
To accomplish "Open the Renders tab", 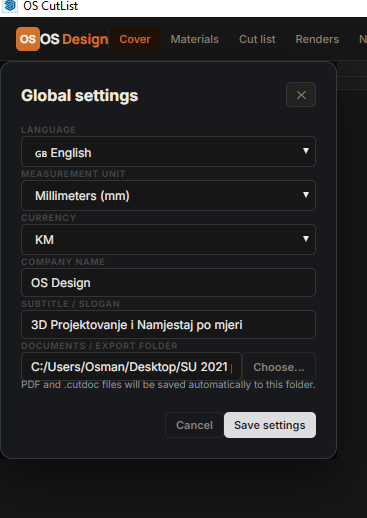I will tap(317, 39).
